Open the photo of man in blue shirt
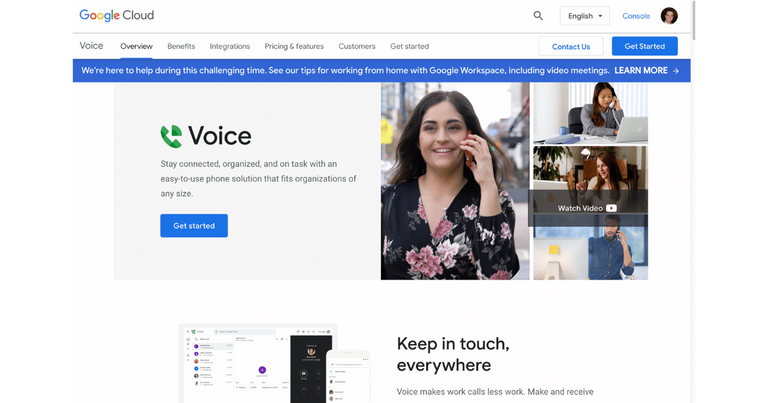Screen dimensions: 768x403 click(x=590, y=247)
